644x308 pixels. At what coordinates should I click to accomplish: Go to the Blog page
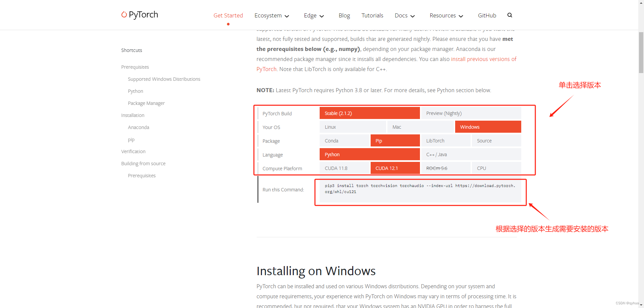tap(344, 15)
